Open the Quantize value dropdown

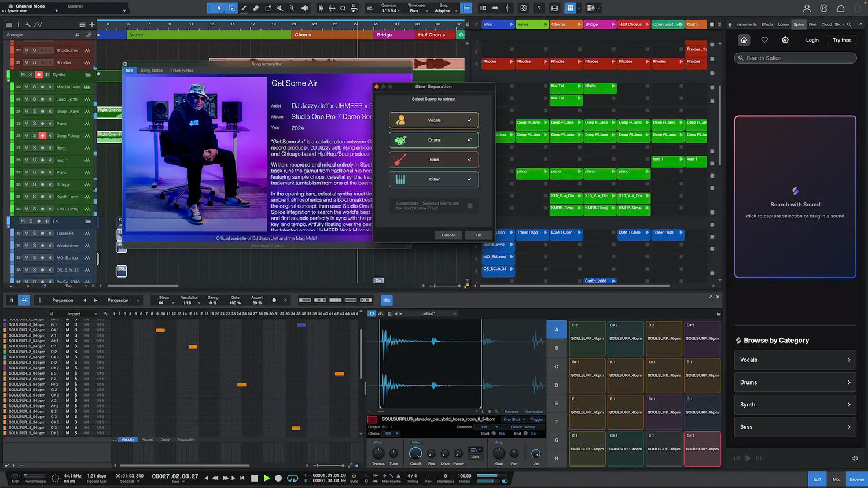(389, 10)
